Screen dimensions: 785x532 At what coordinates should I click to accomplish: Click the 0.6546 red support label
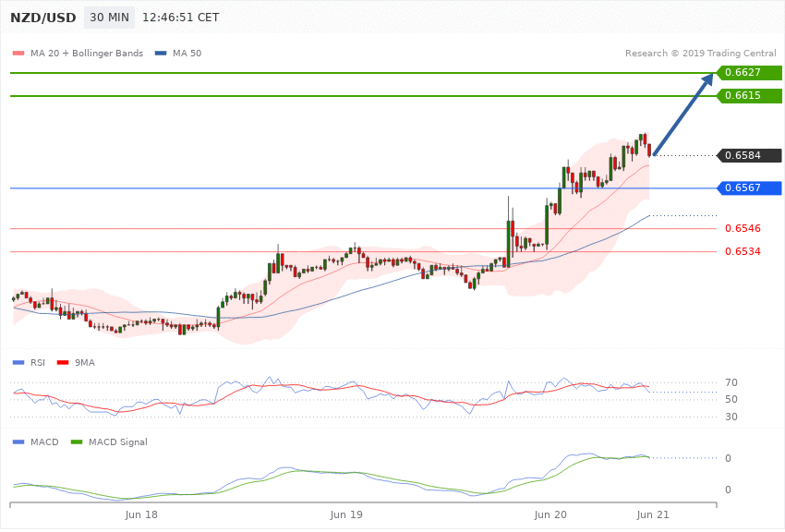coord(743,229)
